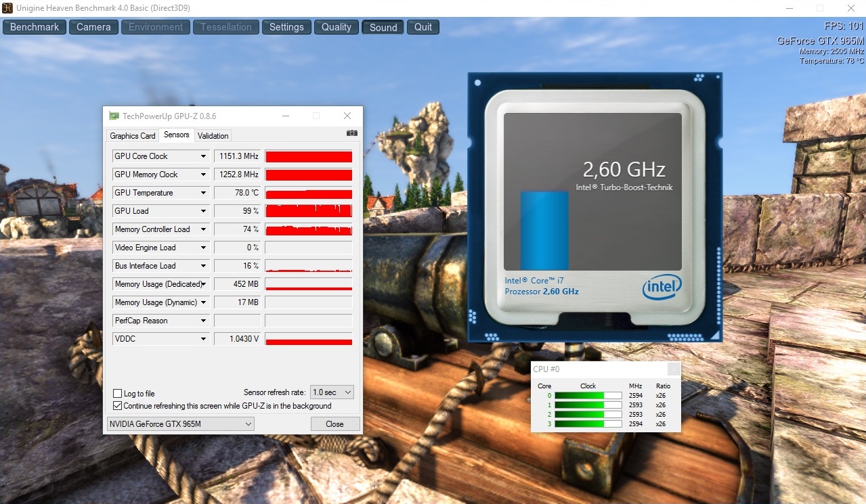Click the 452 MB dedicated memory value
The image size is (866, 504).
[237, 284]
